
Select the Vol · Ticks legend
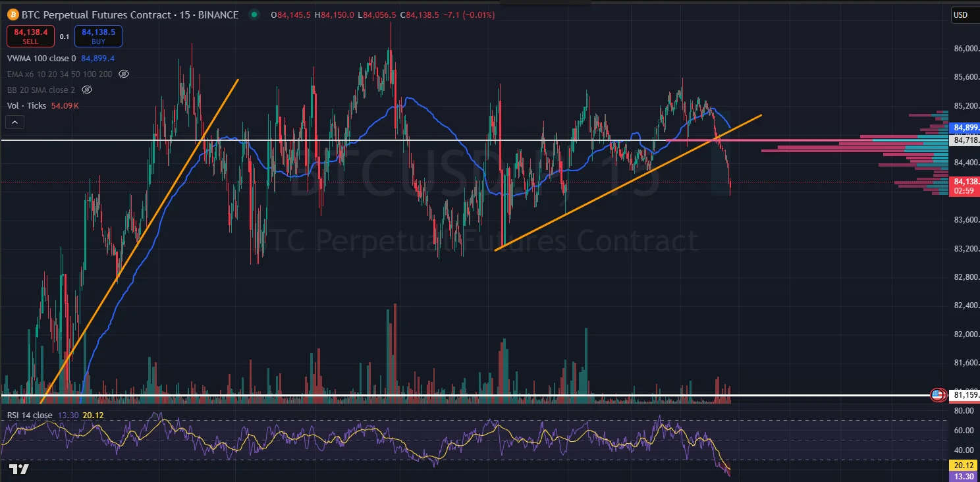[26, 105]
